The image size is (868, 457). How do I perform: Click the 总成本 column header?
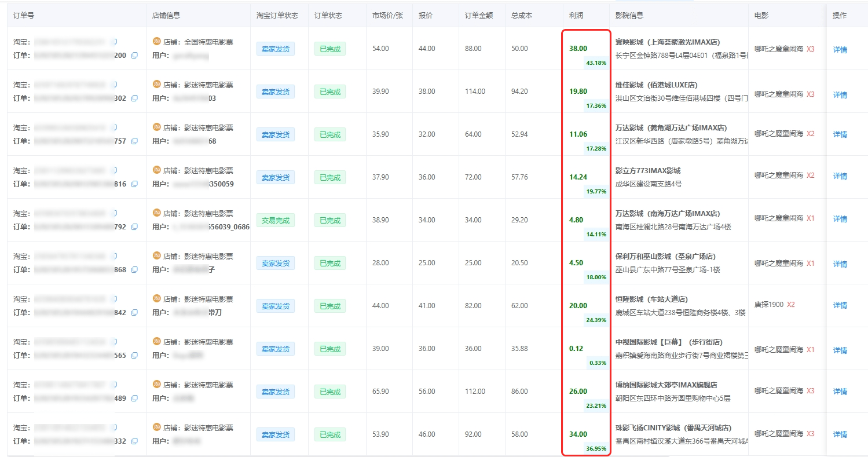coord(522,16)
